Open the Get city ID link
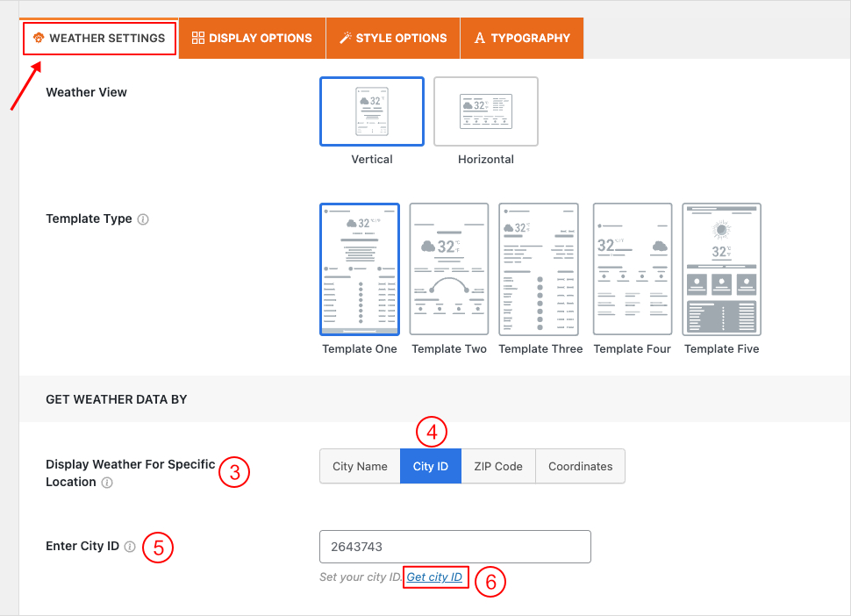Viewport: 851px width, 616px height. click(x=434, y=577)
